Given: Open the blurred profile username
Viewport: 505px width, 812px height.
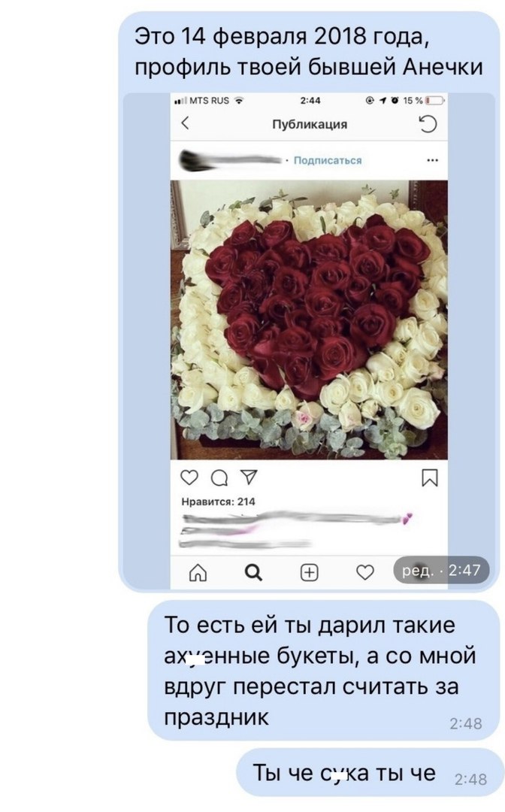Looking at the screenshot, I should tap(230, 160).
